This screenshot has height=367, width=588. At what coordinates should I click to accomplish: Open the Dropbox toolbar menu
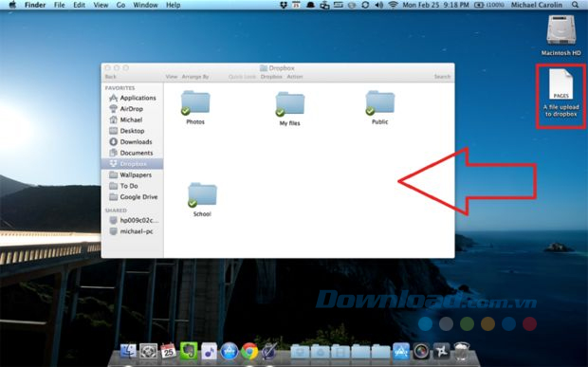(x=271, y=77)
